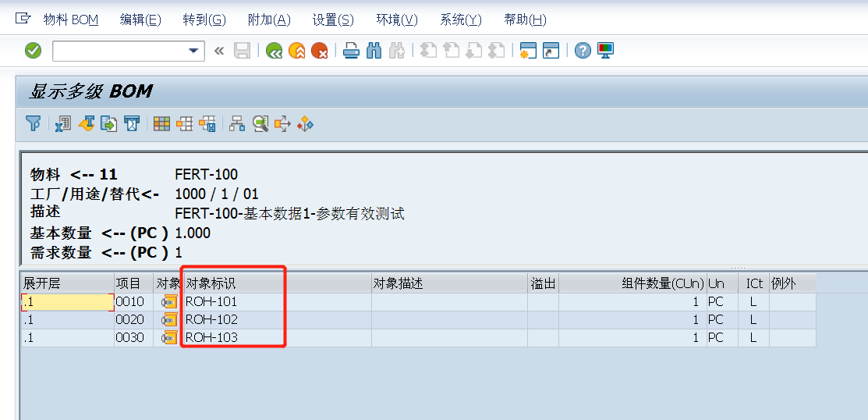This screenshot has width=868, height=420.
Task: Open the 设置(S) menu
Action: [x=333, y=20]
